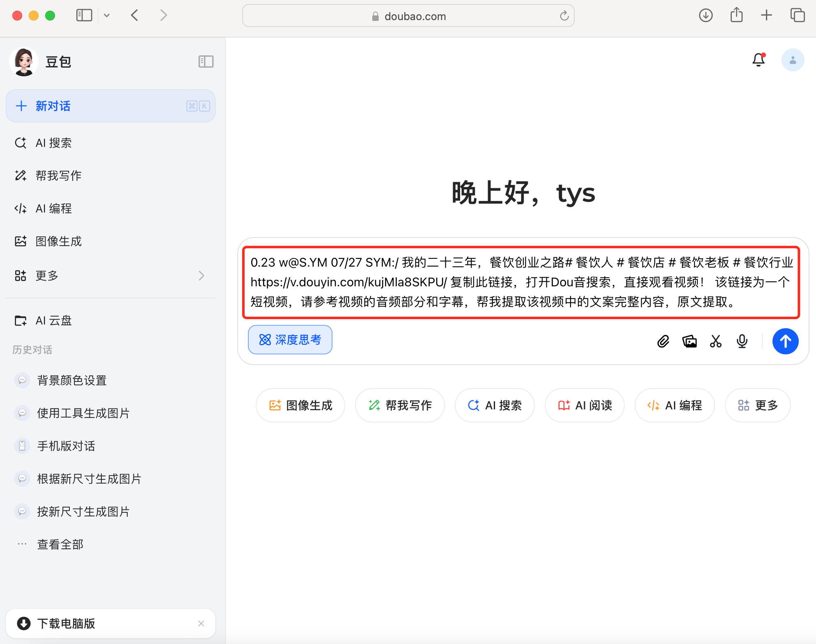816x644 pixels.
Task: Open the Safari share menu
Action: (736, 15)
